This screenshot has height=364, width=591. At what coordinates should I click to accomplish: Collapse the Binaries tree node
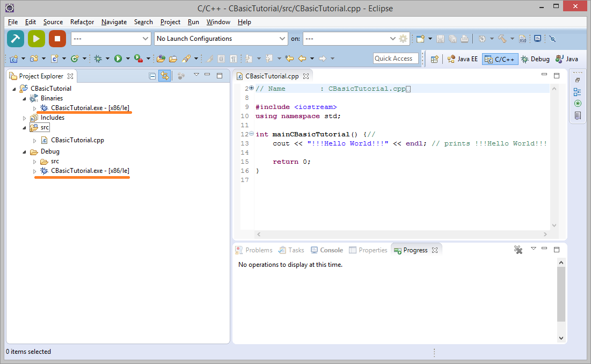25,99
